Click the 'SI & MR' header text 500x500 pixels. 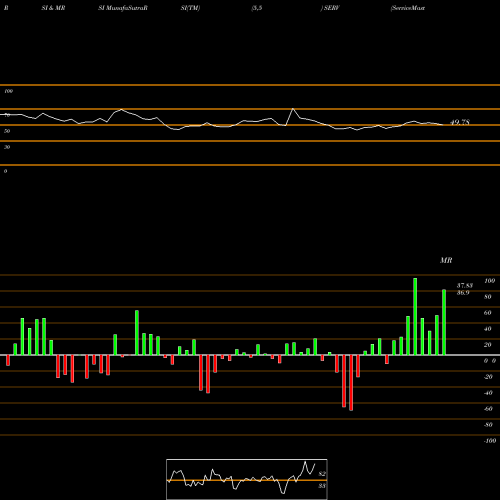point(53,8)
